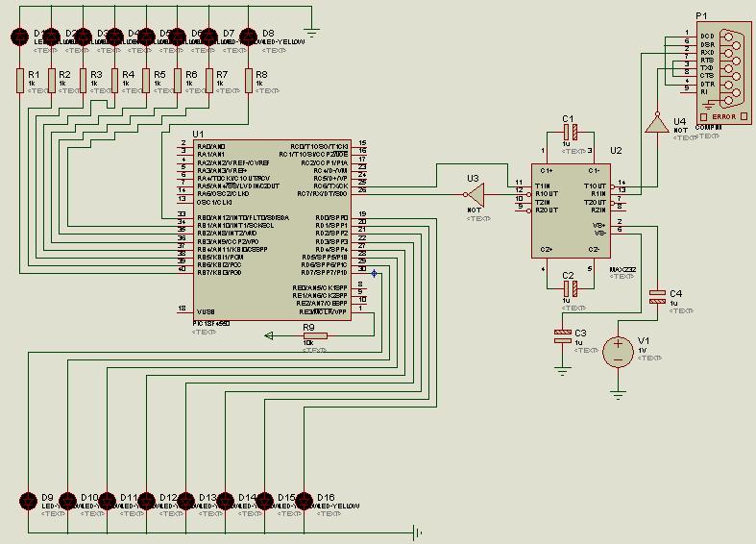
Task: Click the R1OUT pin name on U2
Action: pos(547,193)
